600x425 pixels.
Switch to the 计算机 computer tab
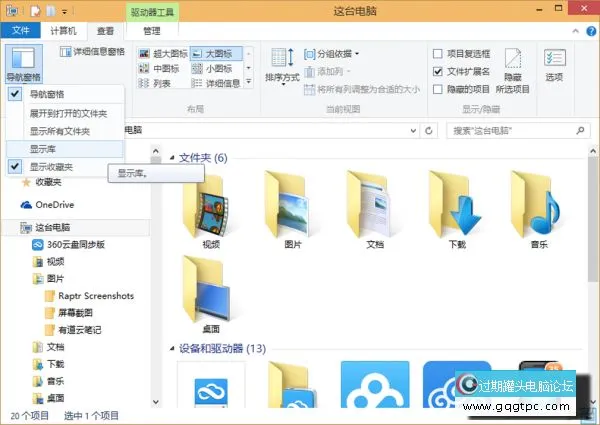click(x=63, y=31)
